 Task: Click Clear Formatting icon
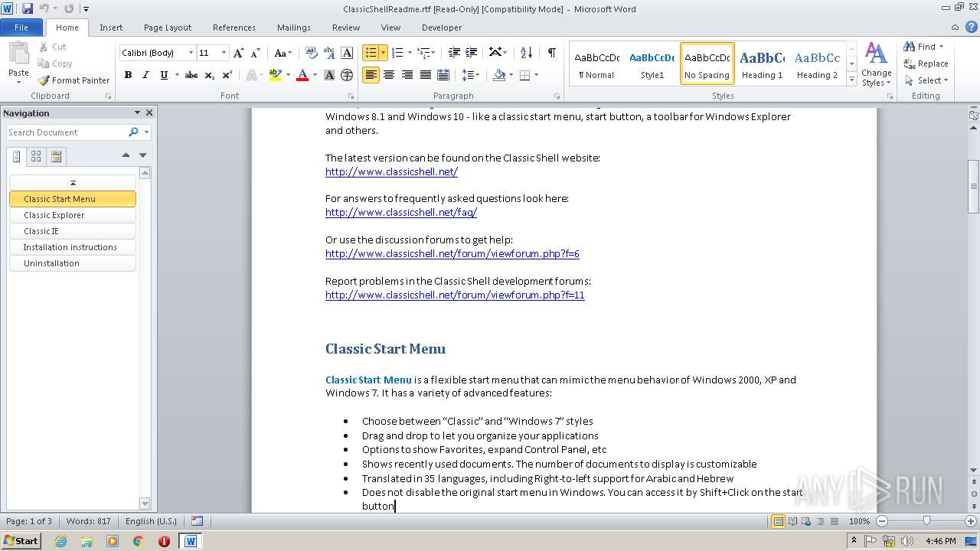pyautogui.click(x=311, y=53)
